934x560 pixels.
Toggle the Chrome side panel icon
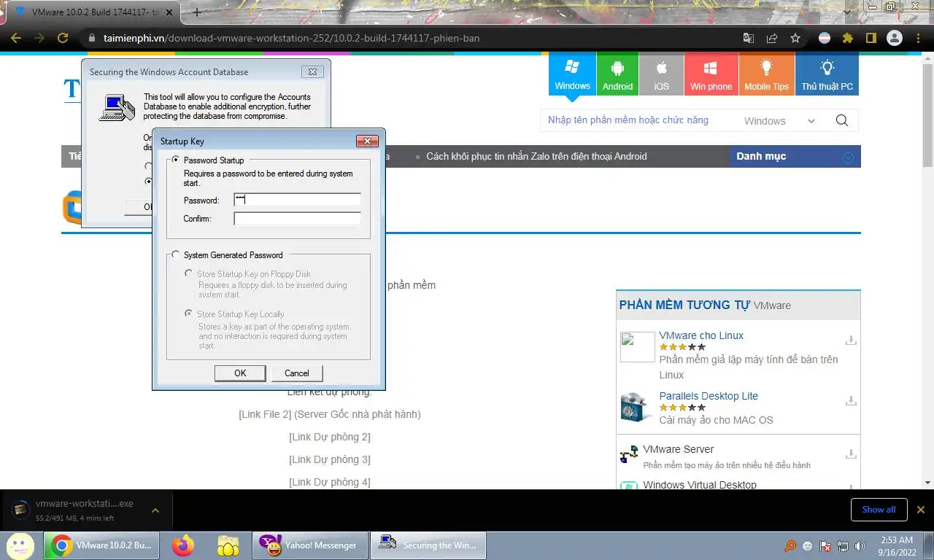point(871,38)
